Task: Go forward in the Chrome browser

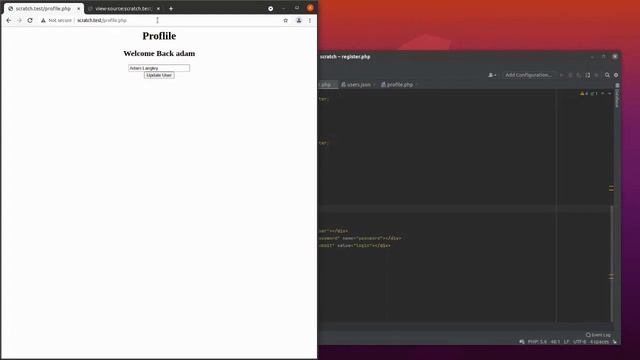Action: pos(19,20)
